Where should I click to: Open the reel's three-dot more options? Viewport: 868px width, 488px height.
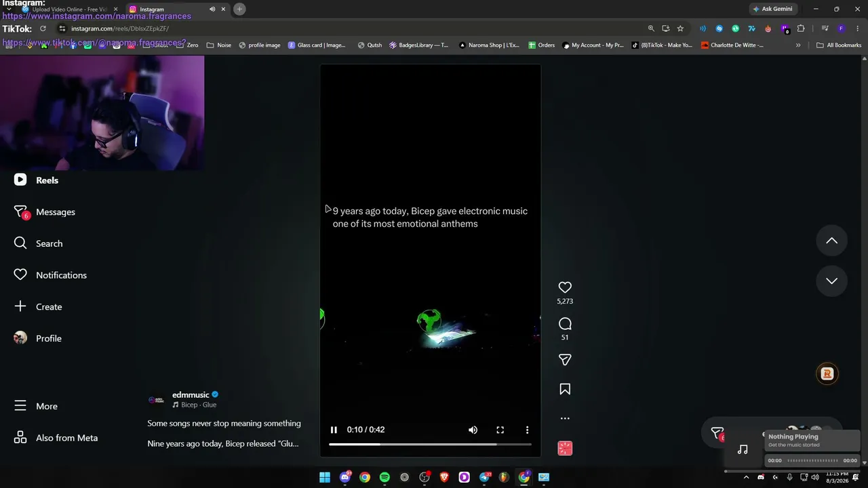coord(565,418)
